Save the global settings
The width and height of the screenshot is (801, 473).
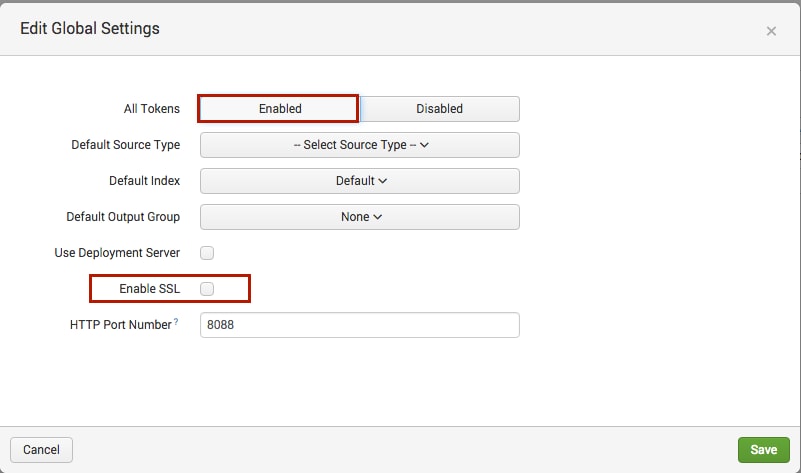(x=764, y=450)
